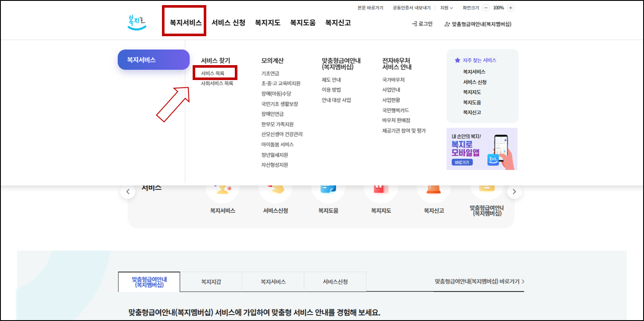Select 사회서비스 목록 submenu item
The image size is (644, 321).
coord(217,83)
